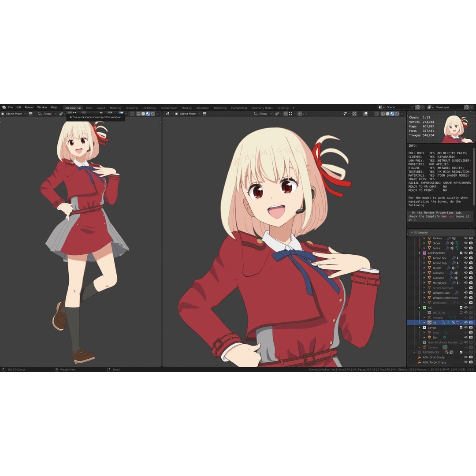Click the metarig armature icon
The image size is (476, 476).
pyautogui.click(x=429, y=317)
